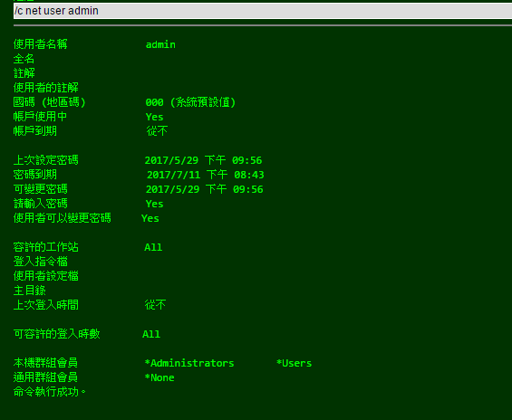Click the '通用群組會員' label
Image resolution: width=512 pixels, height=420 pixels.
(45, 377)
